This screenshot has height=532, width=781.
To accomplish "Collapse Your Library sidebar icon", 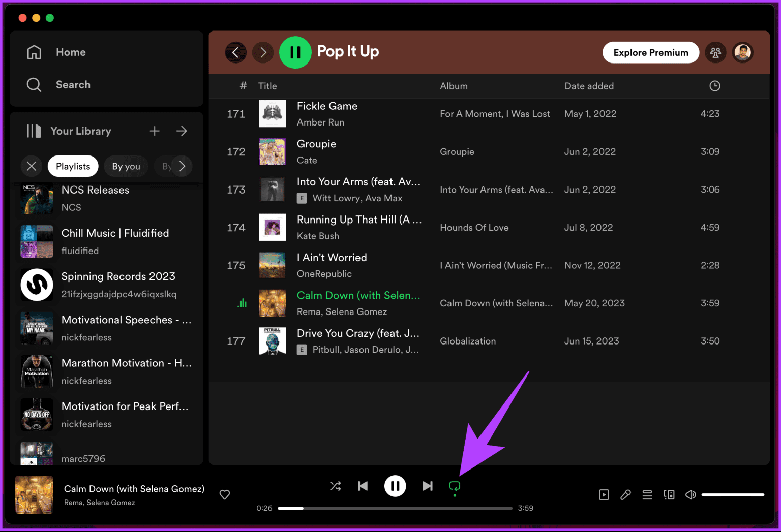I will pos(34,131).
